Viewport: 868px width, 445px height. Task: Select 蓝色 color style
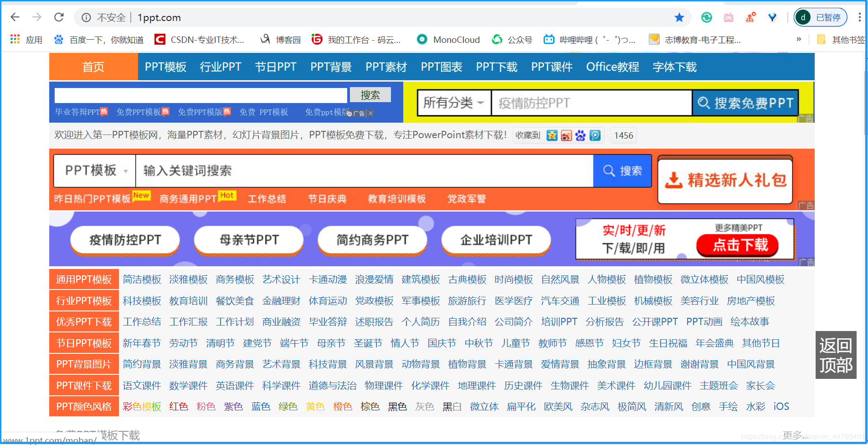pos(261,406)
